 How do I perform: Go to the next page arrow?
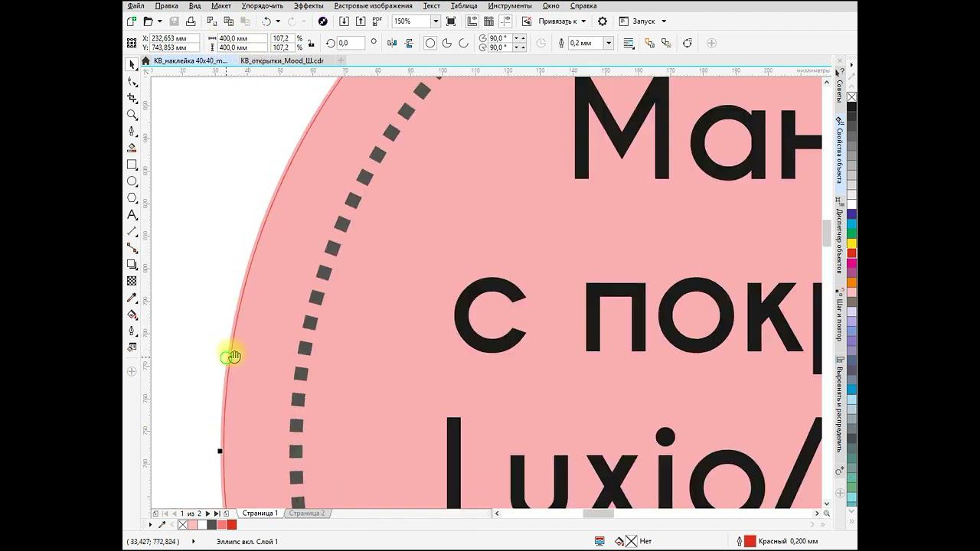tap(207, 514)
